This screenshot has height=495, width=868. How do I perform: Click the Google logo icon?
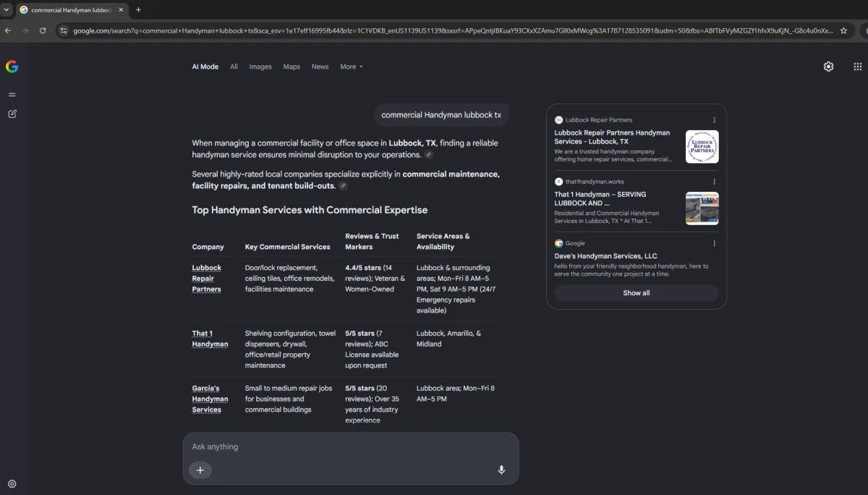[12, 67]
